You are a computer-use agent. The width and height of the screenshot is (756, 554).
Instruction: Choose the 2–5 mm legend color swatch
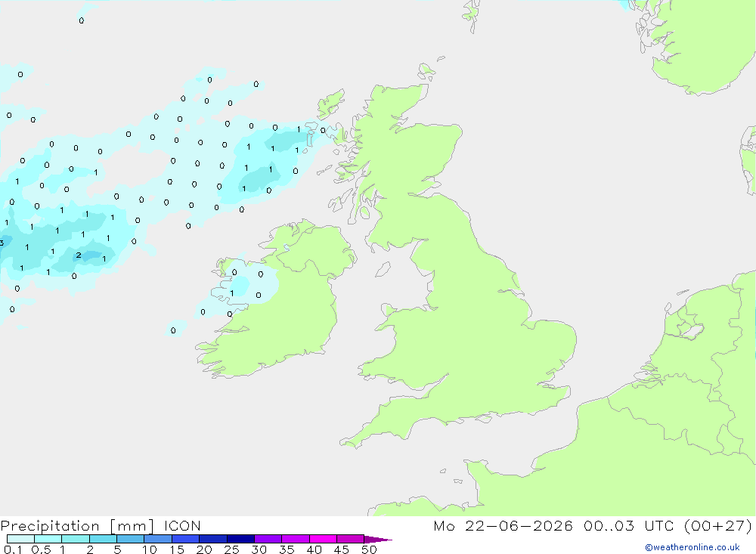(103, 539)
